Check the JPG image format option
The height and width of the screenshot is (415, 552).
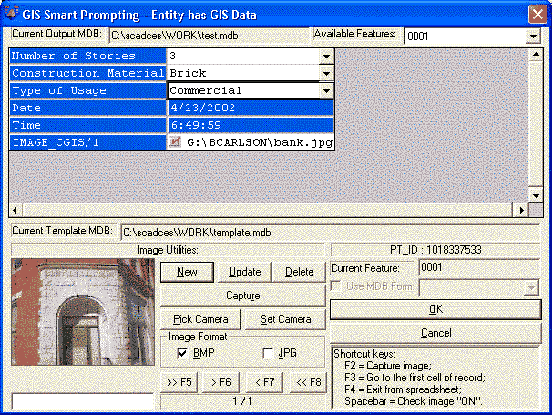268,353
